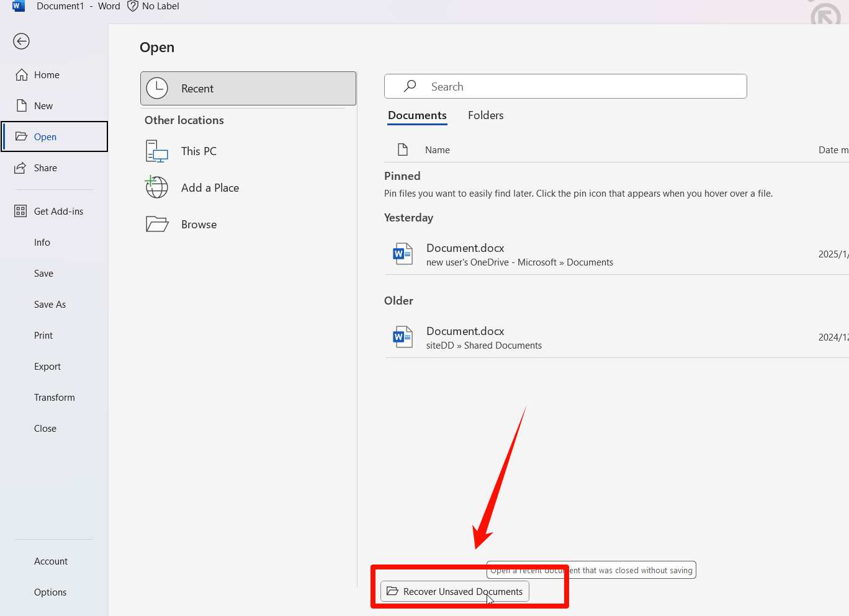Click the No Label shield icon
Image resolution: width=849 pixels, height=616 pixels.
(x=132, y=6)
